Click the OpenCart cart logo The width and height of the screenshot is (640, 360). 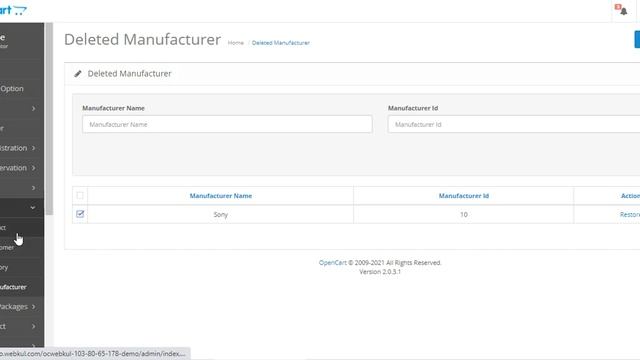coord(13,10)
